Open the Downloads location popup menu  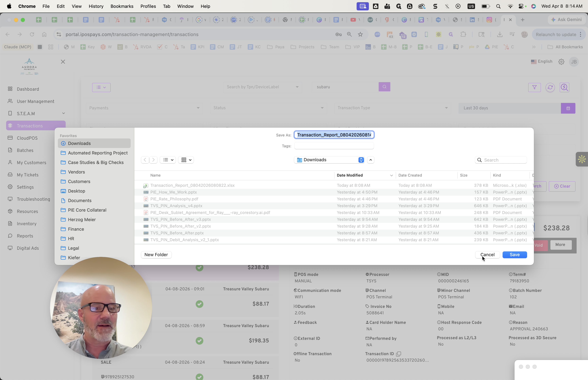pos(329,160)
